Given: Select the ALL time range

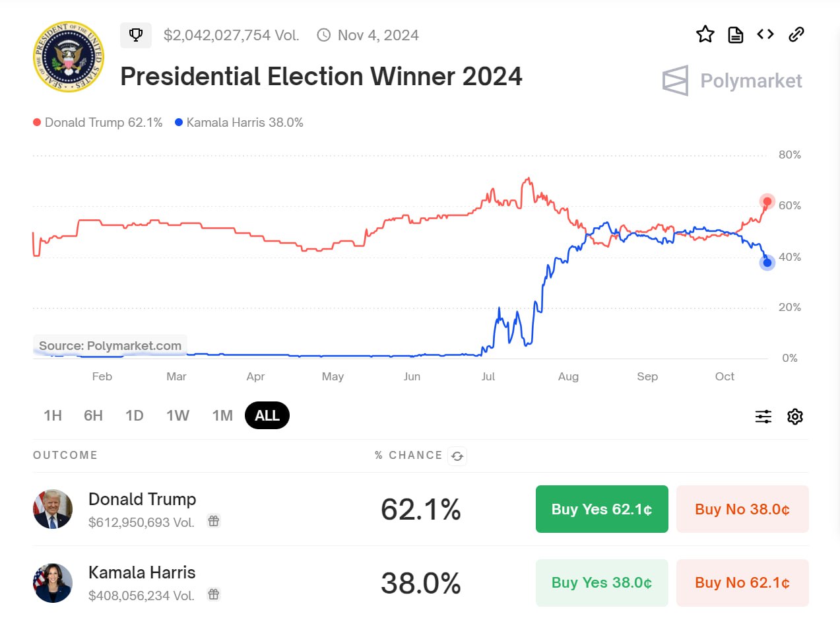Looking at the screenshot, I should point(267,416).
